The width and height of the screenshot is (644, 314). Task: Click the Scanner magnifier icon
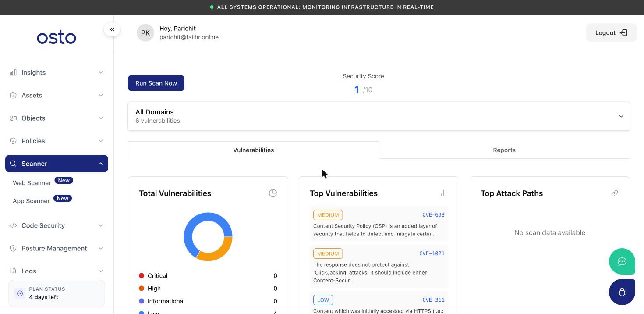point(13,164)
